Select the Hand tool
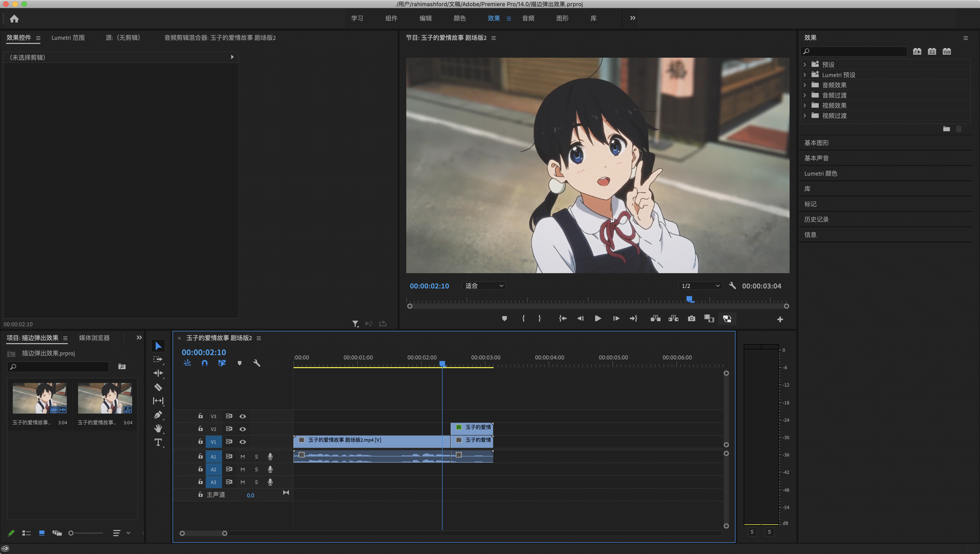Image resolution: width=980 pixels, height=554 pixels. [x=158, y=428]
